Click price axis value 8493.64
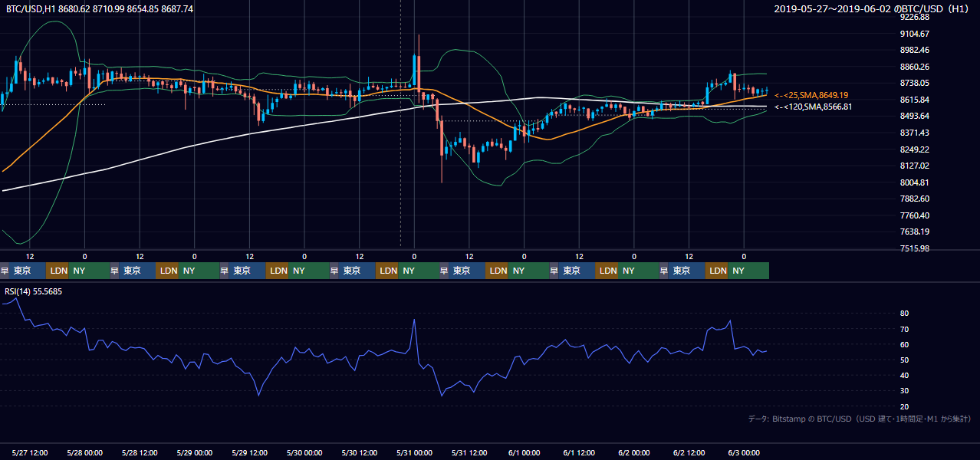The image size is (980, 460). (915, 116)
